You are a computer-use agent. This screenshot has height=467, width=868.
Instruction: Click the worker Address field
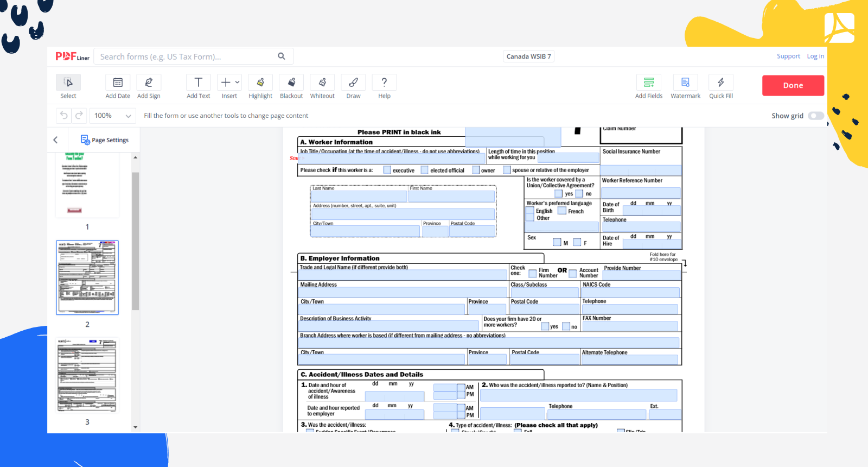[403, 214]
